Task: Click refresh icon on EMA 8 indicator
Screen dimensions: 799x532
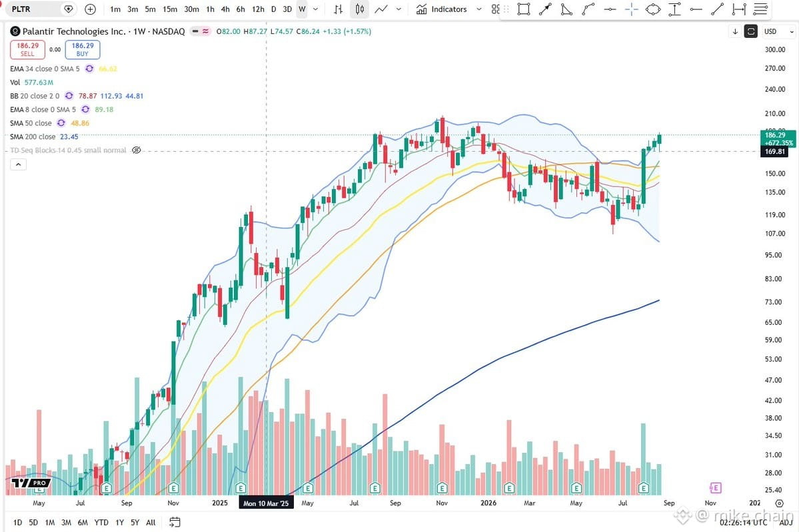Action: coord(85,109)
